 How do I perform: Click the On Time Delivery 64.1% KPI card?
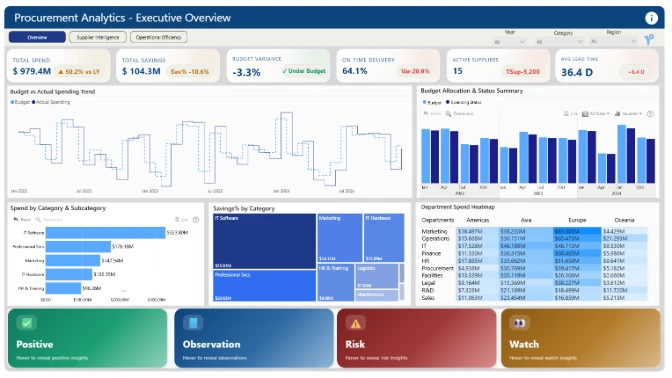[x=388, y=66]
